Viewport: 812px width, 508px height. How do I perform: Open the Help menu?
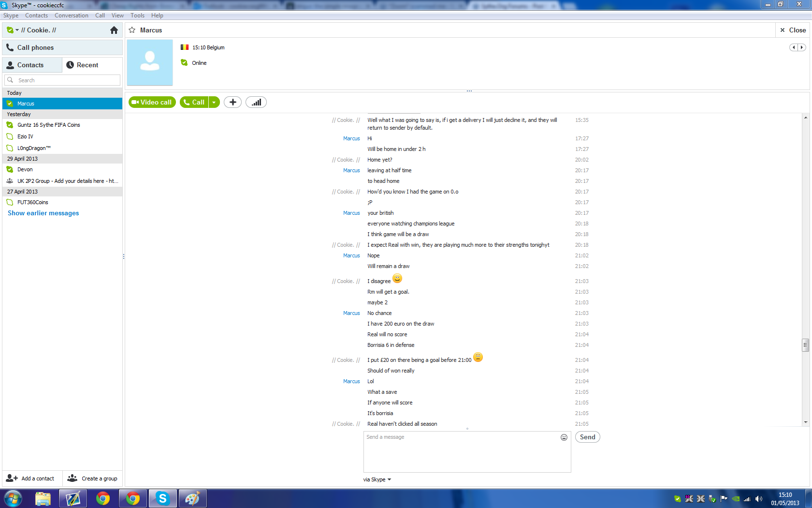click(157, 15)
